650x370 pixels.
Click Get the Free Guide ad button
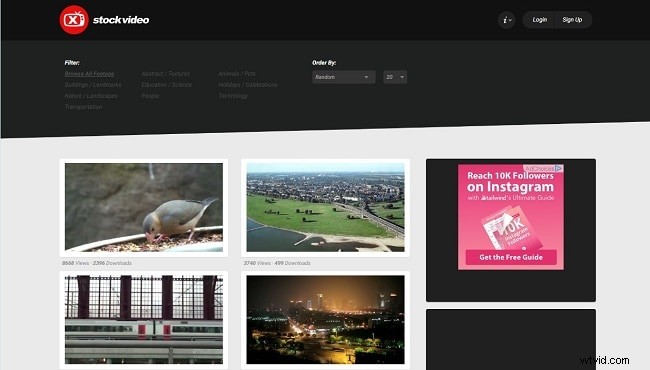(x=511, y=257)
